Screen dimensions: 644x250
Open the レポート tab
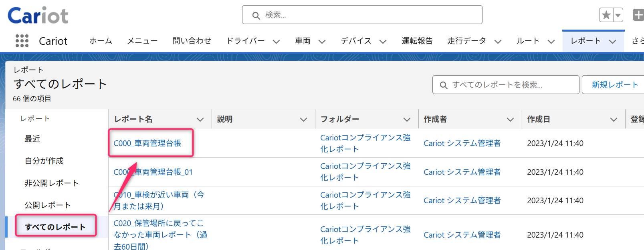(585, 41)
